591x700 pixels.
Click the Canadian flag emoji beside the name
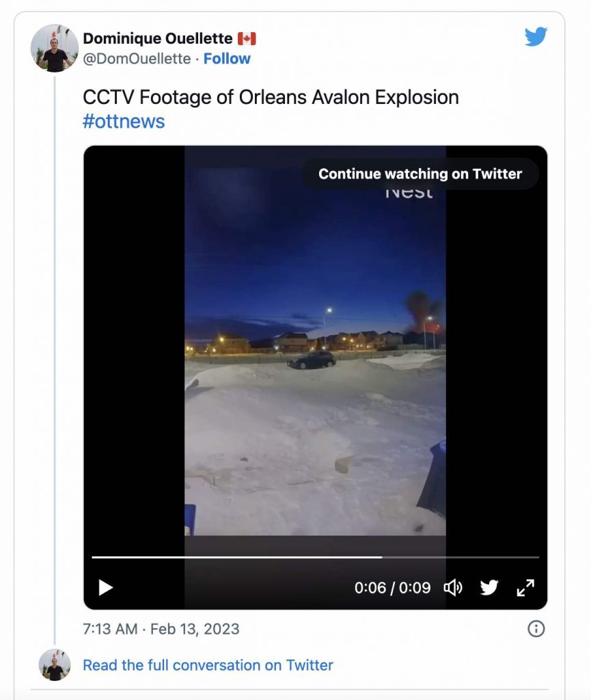(246, 38)
